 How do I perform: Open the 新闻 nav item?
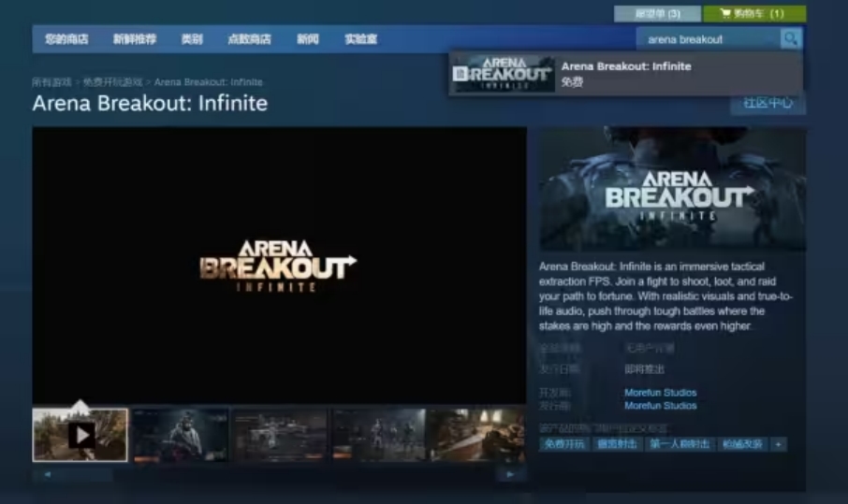308,39
